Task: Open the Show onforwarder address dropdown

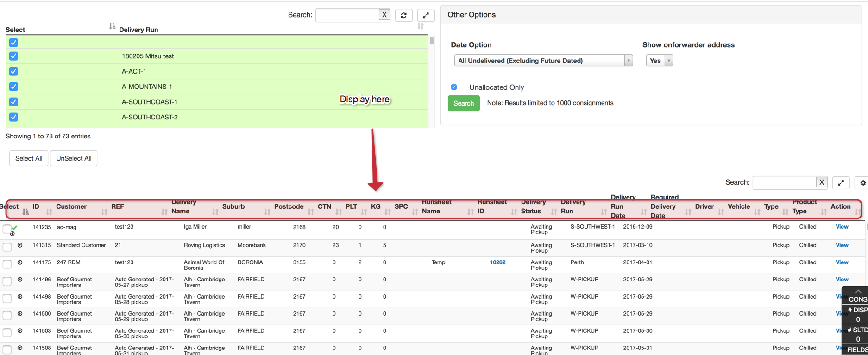Action: point(659,61)
